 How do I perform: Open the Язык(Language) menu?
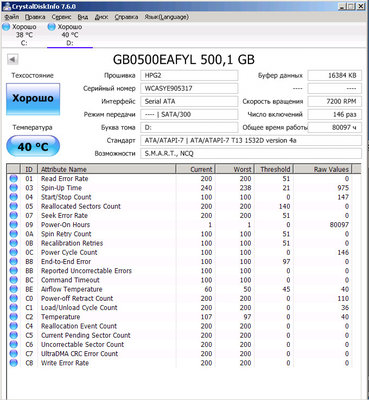[166, 17]
